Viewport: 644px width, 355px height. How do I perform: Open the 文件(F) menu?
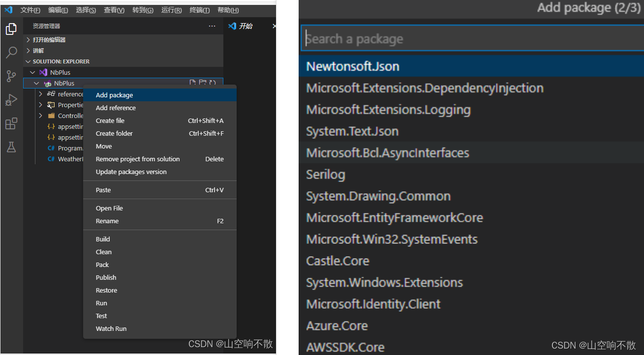(31, 10)
